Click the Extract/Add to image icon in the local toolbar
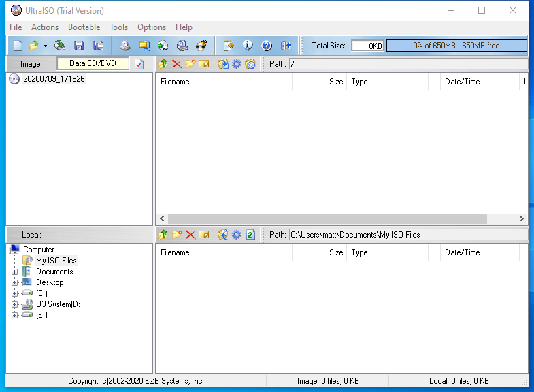Screen dimensions: 534x392 223,234
